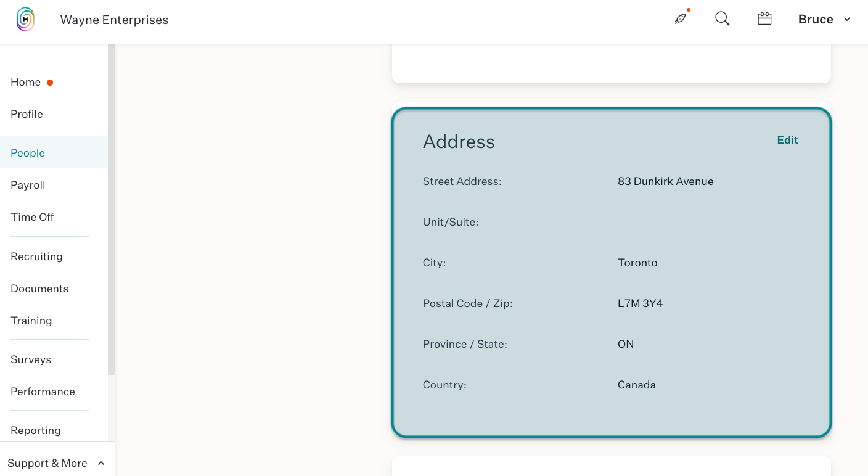Edit the Address section

pos(787,140)
